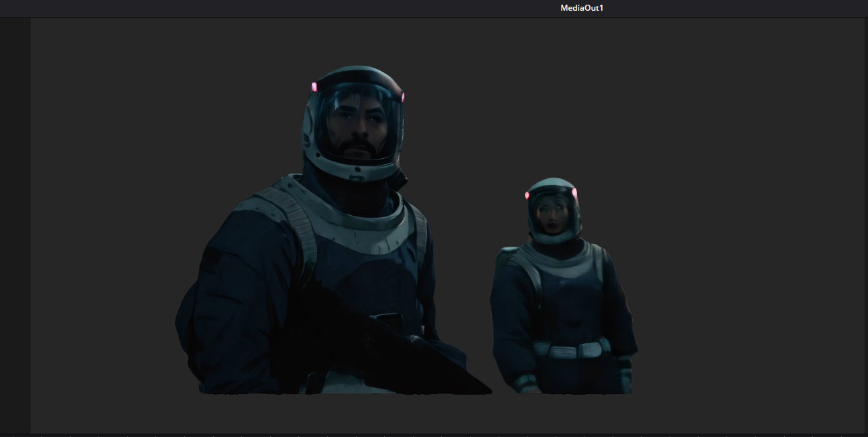
Task: Click the MediaOut1 title label text
Action: click(580, 8)
